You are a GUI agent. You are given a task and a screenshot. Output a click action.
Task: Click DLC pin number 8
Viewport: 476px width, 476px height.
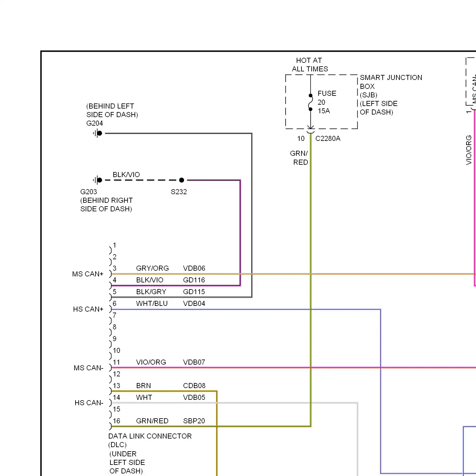tap(115, 327)
